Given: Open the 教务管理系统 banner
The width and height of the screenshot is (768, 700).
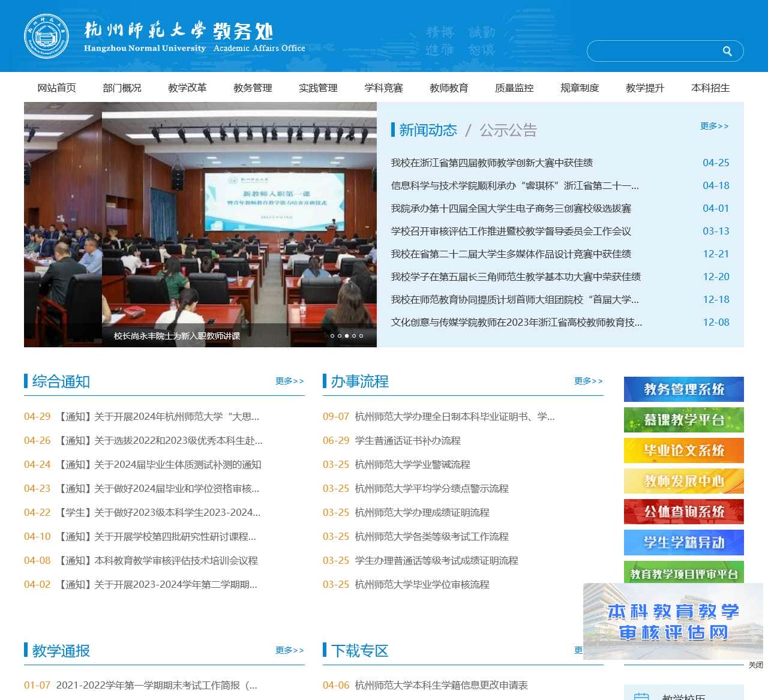Looking at the screenshot, I should pyautogui.click(x=683, y=389).
